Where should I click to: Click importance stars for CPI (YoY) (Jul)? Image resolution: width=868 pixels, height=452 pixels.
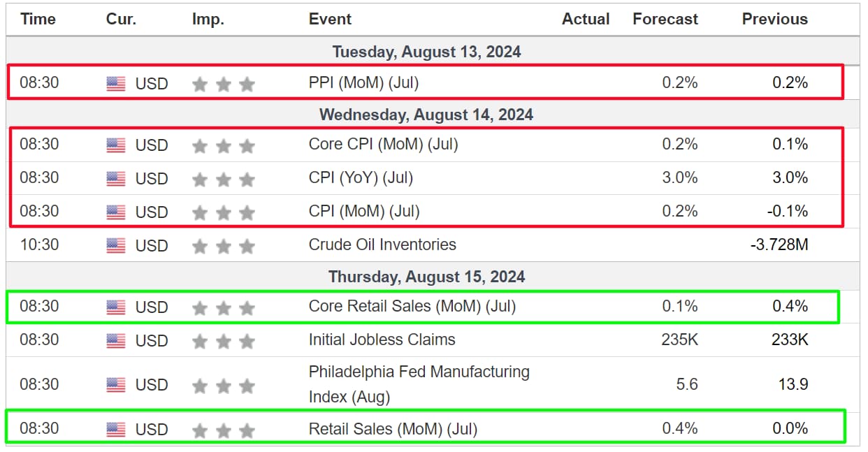tap(224, 180)
